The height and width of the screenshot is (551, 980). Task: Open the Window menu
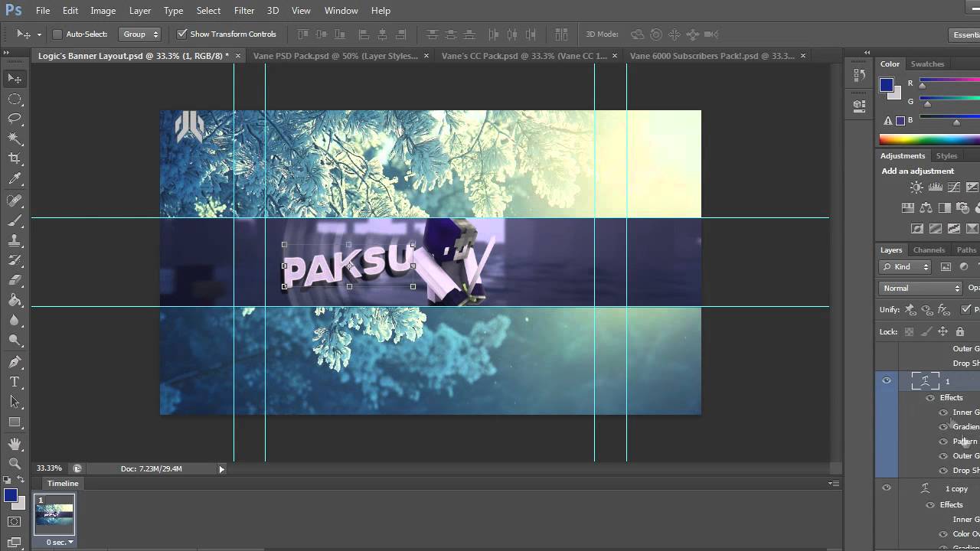point(341,11)
